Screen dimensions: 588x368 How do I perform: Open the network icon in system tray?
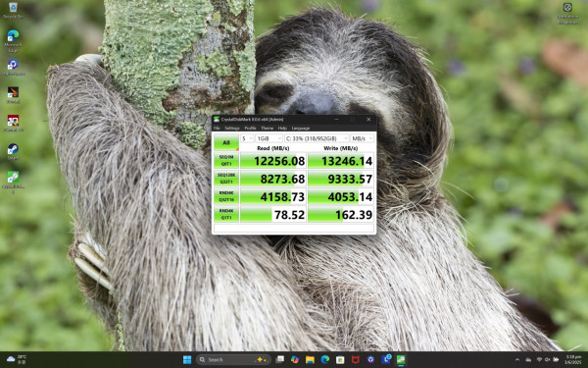point(539,360)
